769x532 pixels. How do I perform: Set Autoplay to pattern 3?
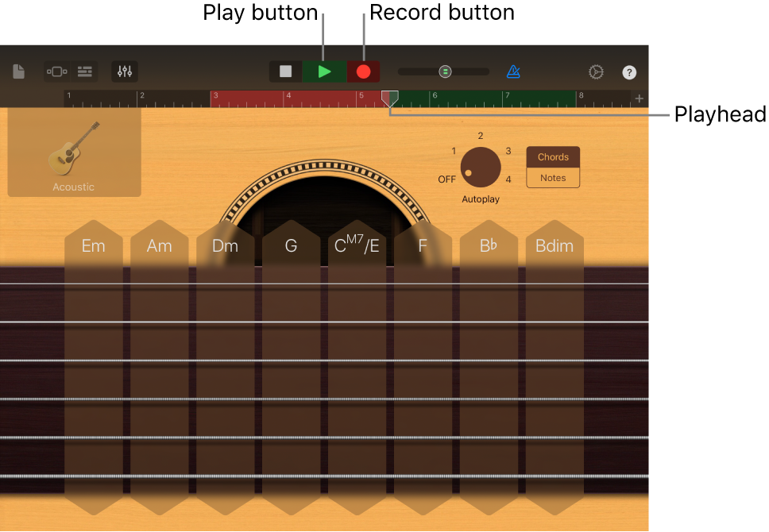coord(507,151)
